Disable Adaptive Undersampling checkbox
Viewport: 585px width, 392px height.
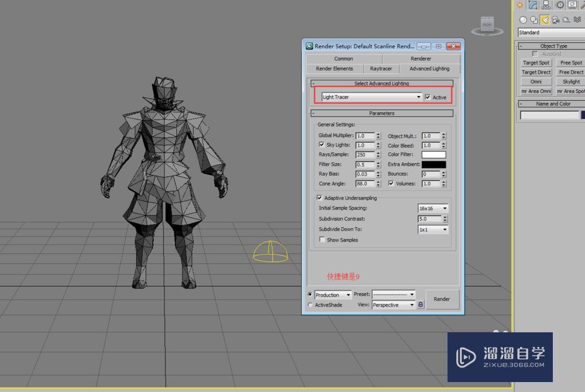pos(319,198)
